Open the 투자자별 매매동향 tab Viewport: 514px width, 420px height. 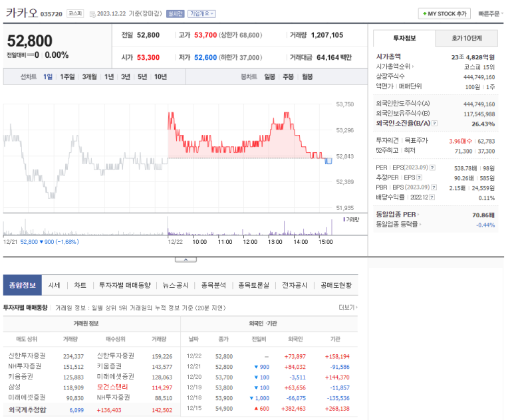125,285
